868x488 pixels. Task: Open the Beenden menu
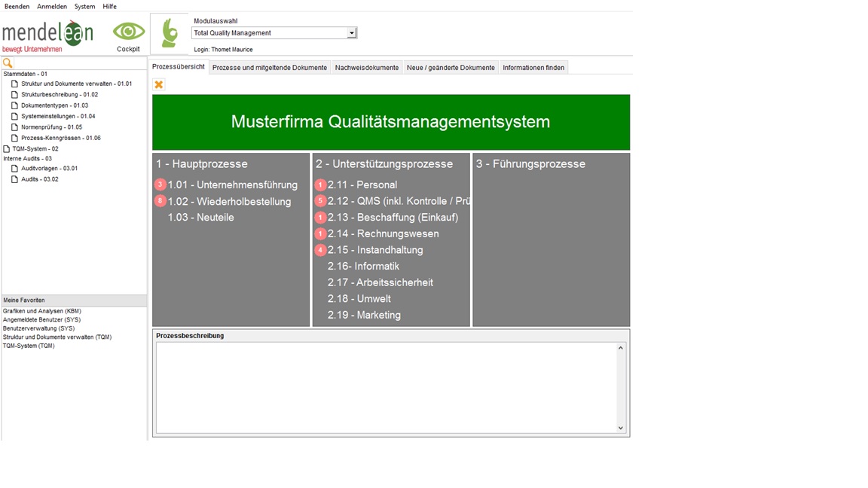17,7
